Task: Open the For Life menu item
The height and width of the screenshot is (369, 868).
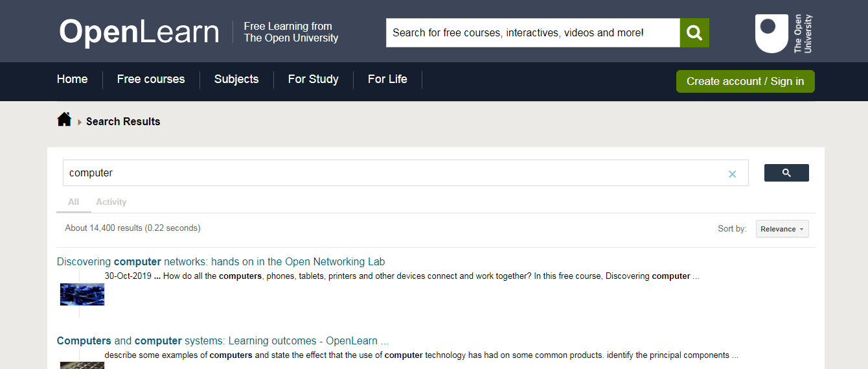Action: point(387,79)
